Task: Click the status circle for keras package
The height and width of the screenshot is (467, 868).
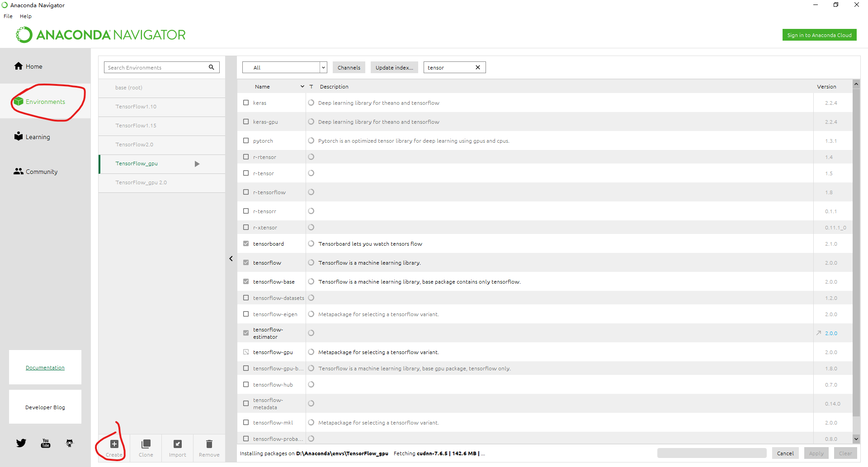Action: (311, 103)
